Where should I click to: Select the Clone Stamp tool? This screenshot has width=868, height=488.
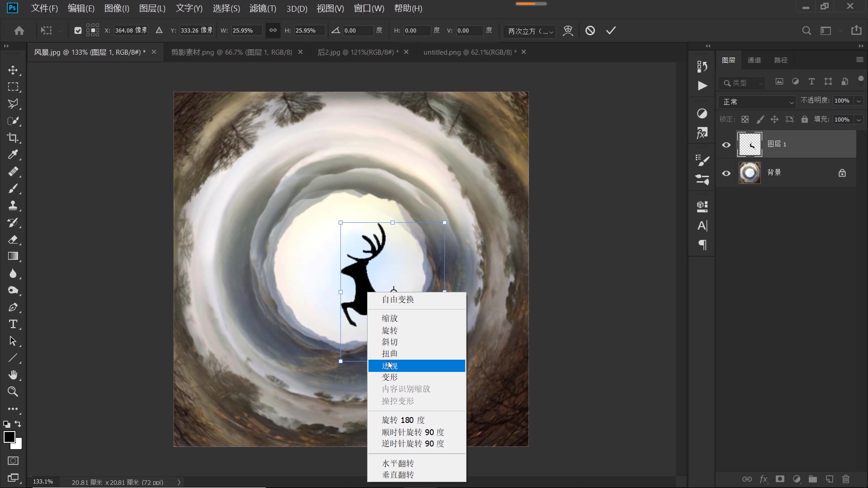click(13, 206)
